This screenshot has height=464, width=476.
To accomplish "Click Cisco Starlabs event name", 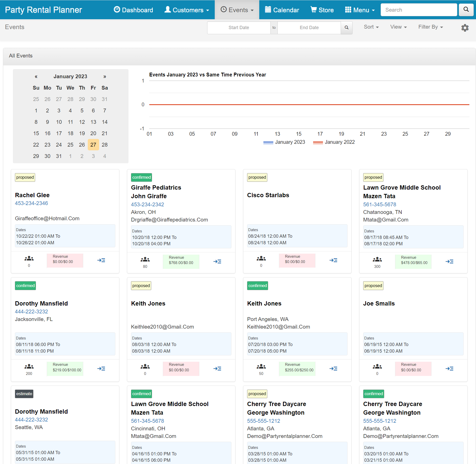I will (x=268, y=195).
